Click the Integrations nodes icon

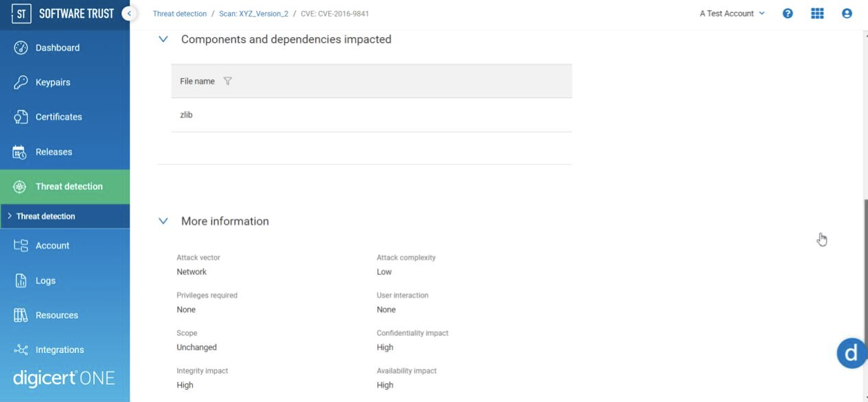pos(21,350)
